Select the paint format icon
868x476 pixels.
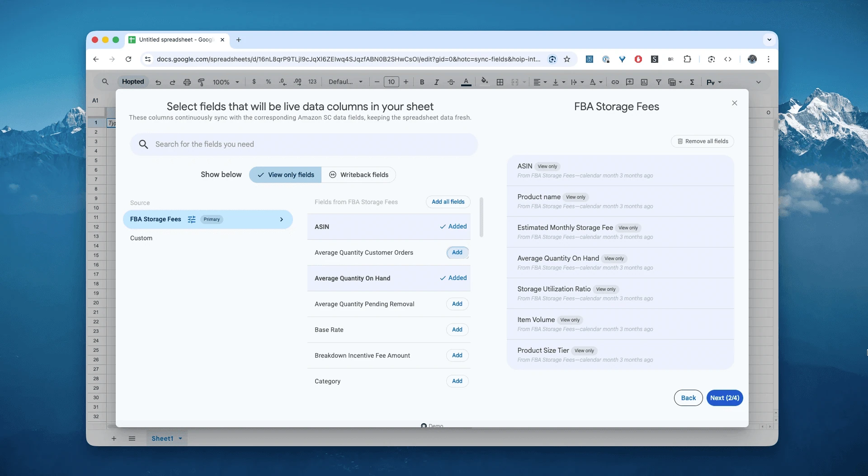pos(201,82)
